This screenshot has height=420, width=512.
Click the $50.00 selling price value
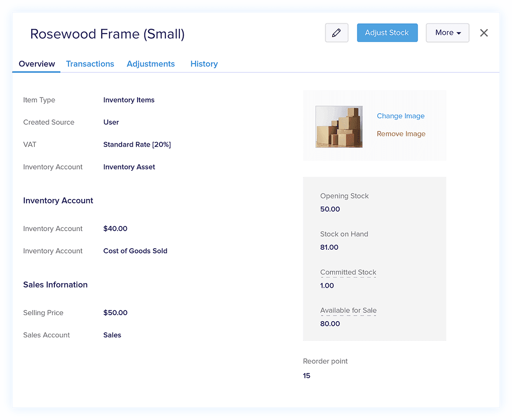115,313
